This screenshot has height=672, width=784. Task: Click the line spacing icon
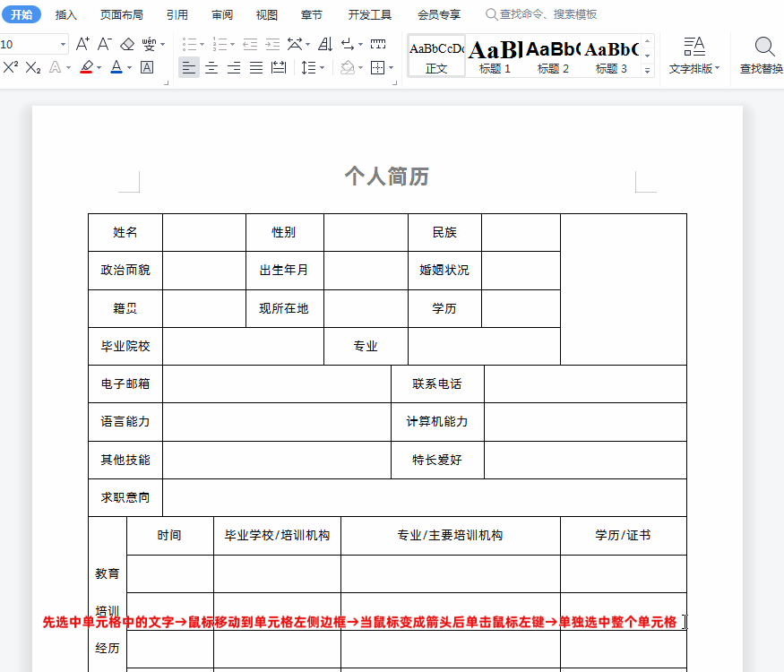tap(308, 67)
